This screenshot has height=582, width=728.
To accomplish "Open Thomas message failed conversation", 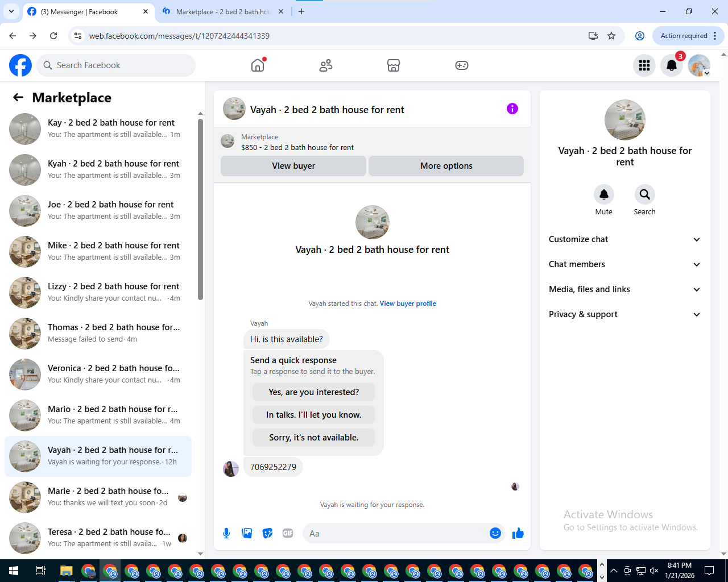I will (98, 333).
